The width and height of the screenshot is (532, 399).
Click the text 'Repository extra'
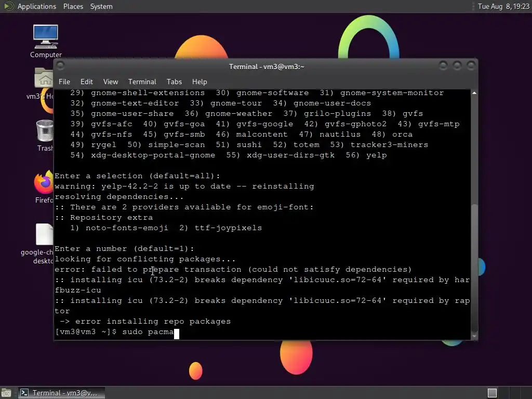click(112, 218)
